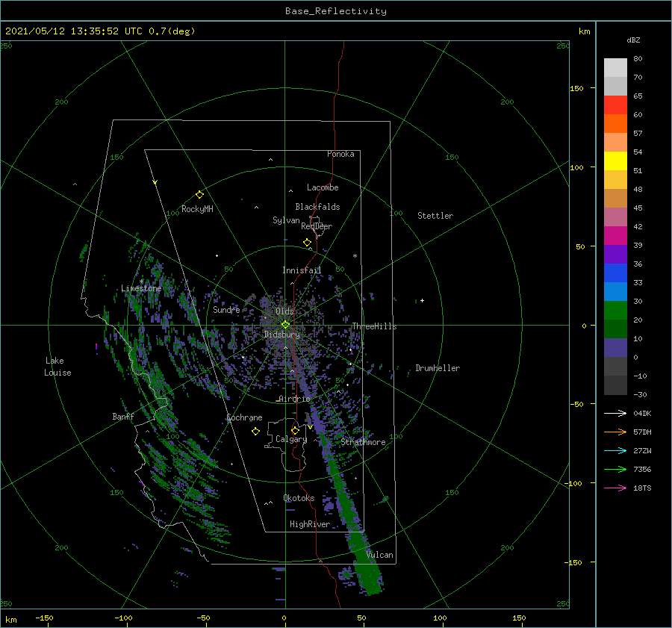672x628 pixels.
Task: Click the magenta 18TS arrow in legend
Action: (x=615, y=488)
